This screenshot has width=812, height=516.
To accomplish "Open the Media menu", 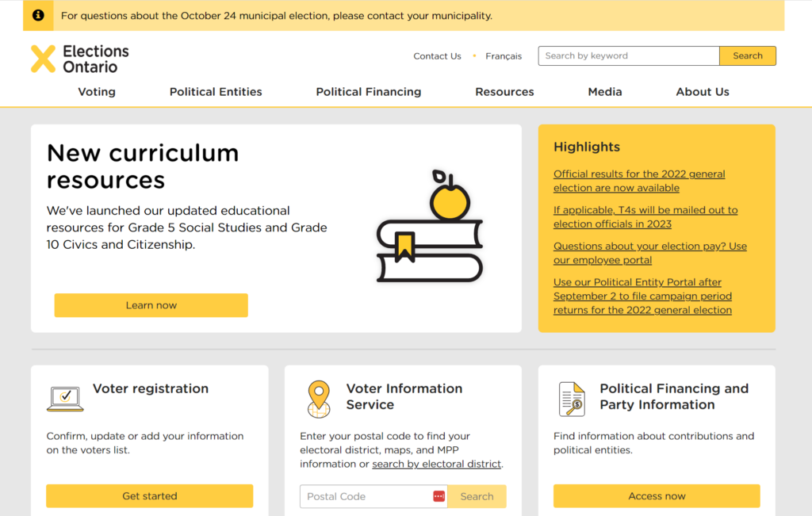I will click(605, 92).
